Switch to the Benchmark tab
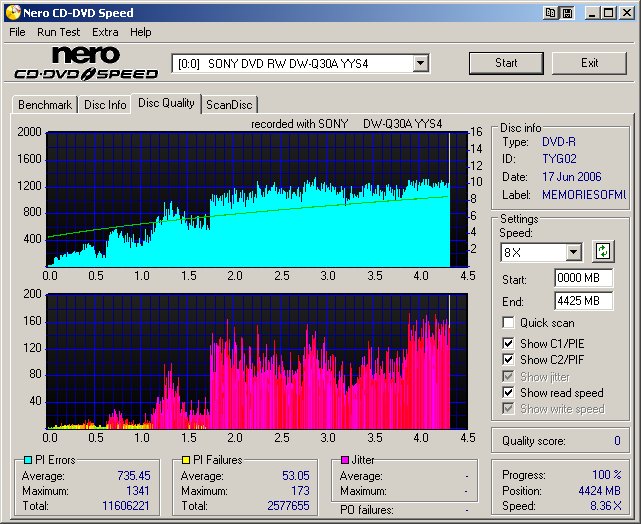Image resolution: width=641 pixels, height=524 pixels. point(45,105)
